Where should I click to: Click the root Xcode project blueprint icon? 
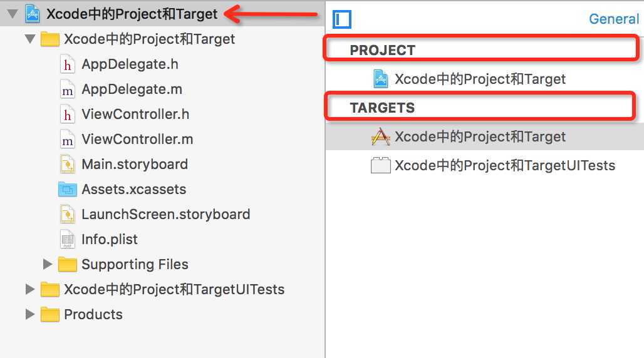click(33, 14)
